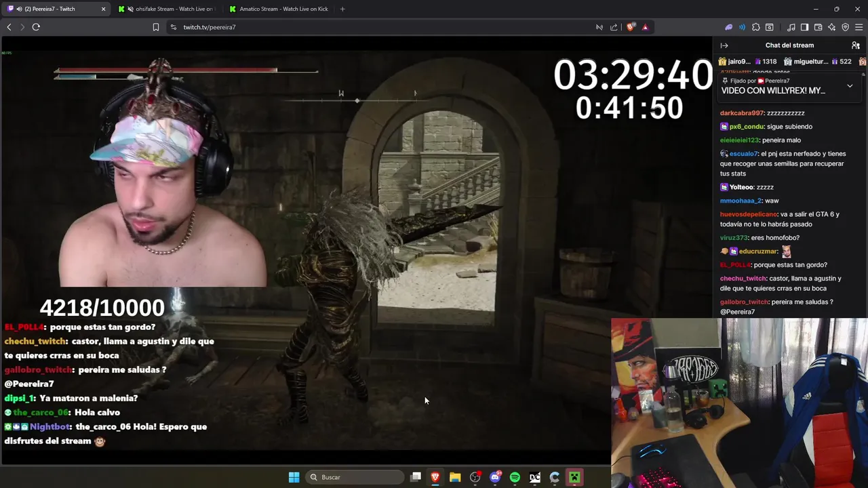Image resolution: width=868 pixels, height=488 pixels.
Task: Switch to the ohsifake Stream Kick tab
Action: (x=167, y=9)
